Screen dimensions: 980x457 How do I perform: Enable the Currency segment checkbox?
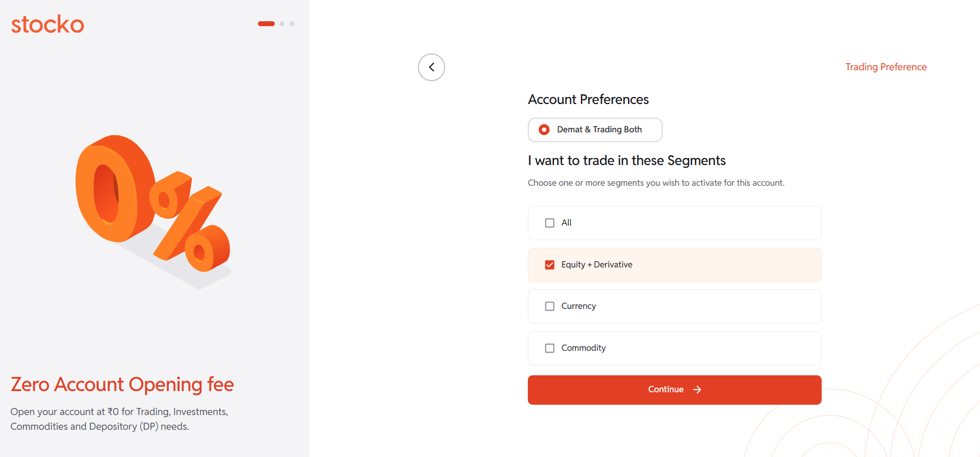coord(550,306)
